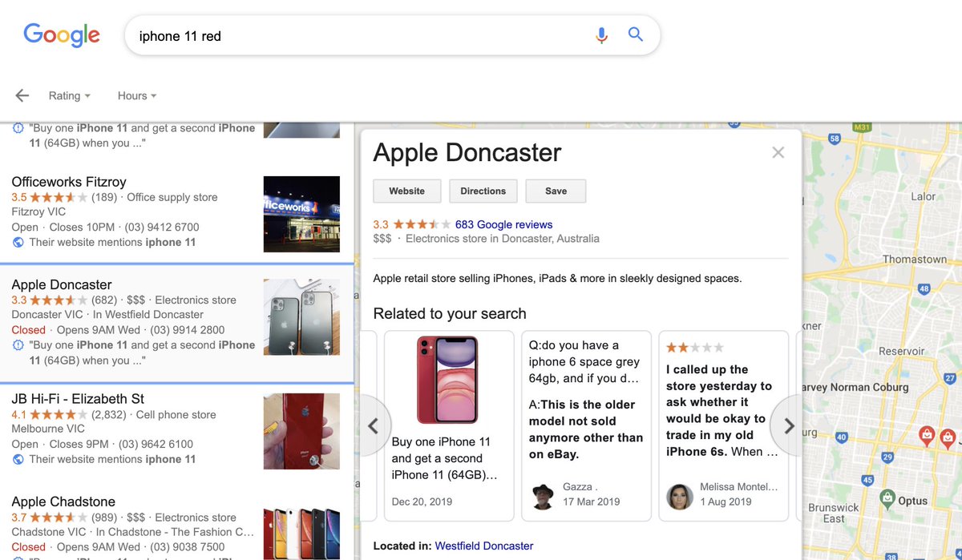Click Gazza's avatar on Q&A card

[543, 496]
